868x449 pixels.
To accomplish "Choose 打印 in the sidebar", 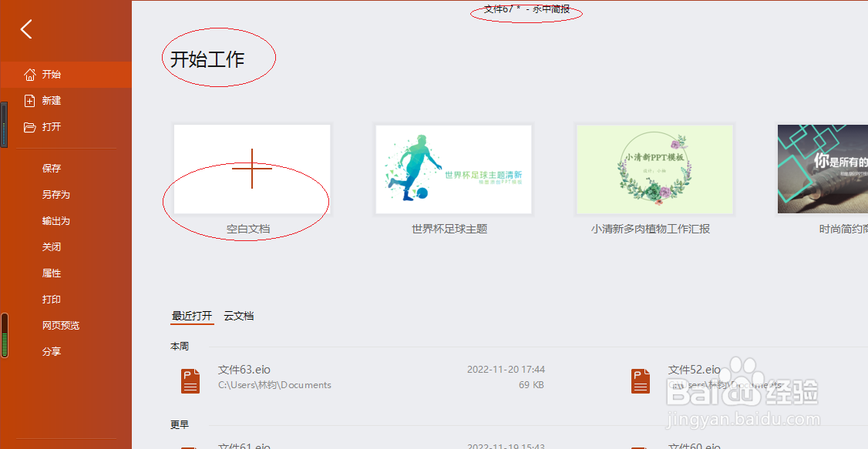I will tap(52, 299).
